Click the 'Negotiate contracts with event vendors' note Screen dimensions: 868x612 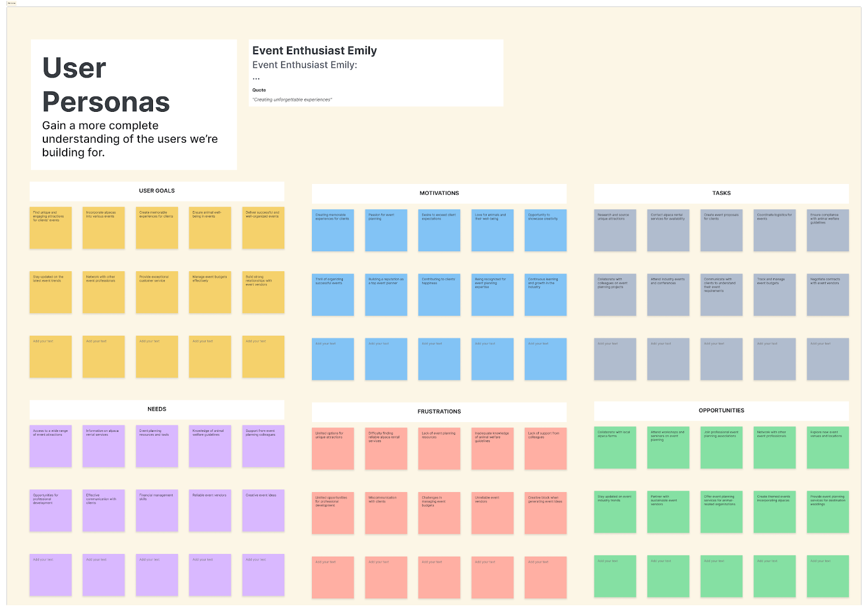(828, 294)
